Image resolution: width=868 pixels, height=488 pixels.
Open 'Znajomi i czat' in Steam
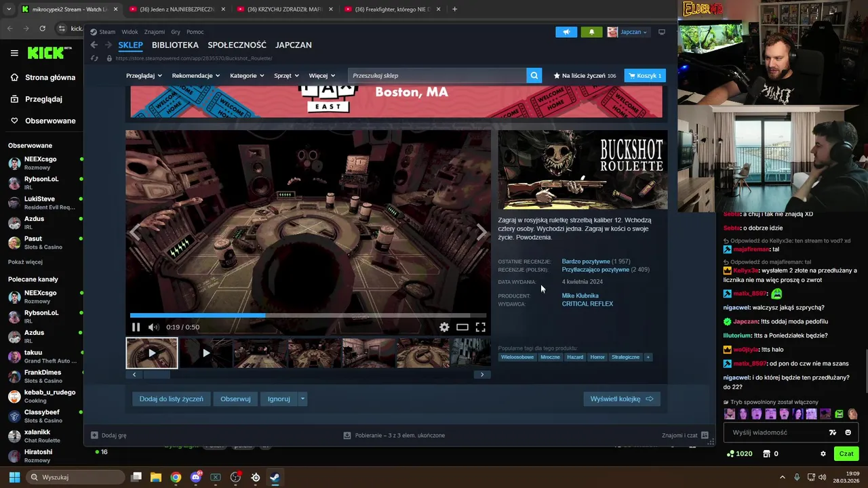[685, 435]
